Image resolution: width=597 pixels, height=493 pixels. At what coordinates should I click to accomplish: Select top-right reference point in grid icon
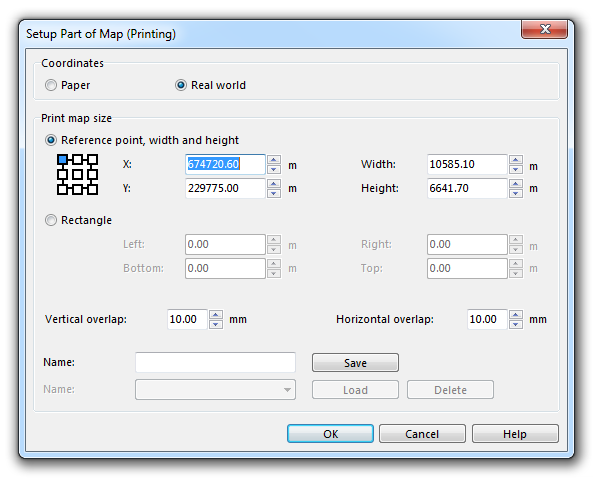93,159
